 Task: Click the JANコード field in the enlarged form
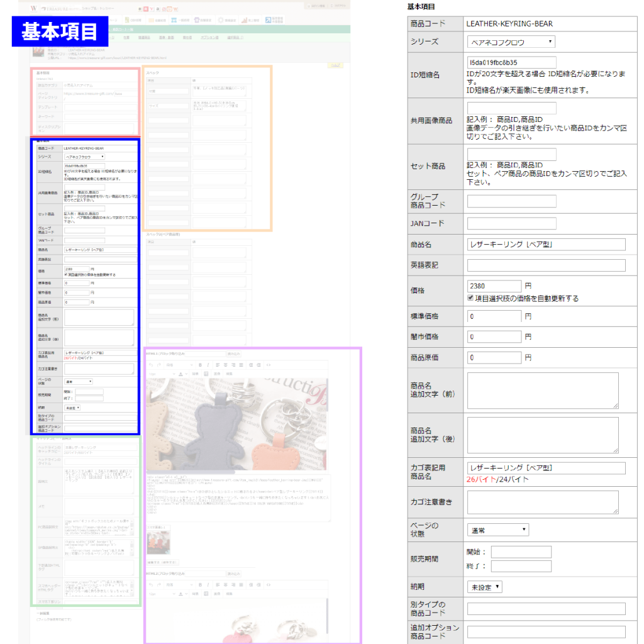511,223
